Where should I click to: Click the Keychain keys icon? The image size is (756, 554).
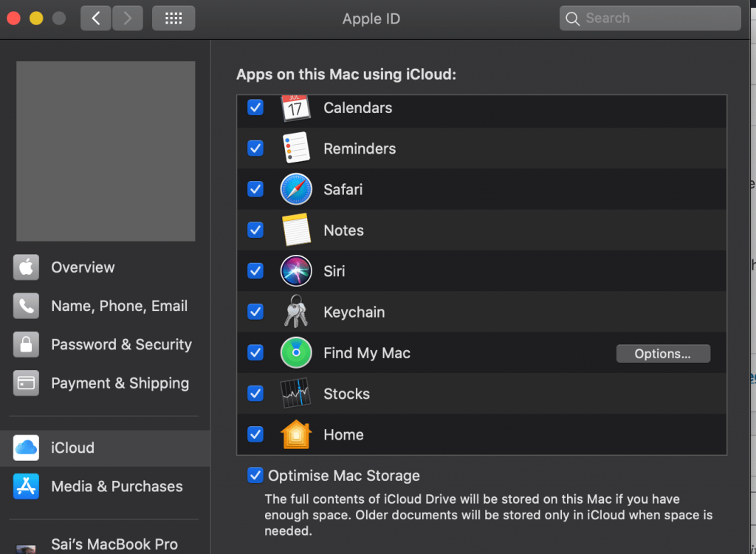pyautogui.click(x=295, y=312)
